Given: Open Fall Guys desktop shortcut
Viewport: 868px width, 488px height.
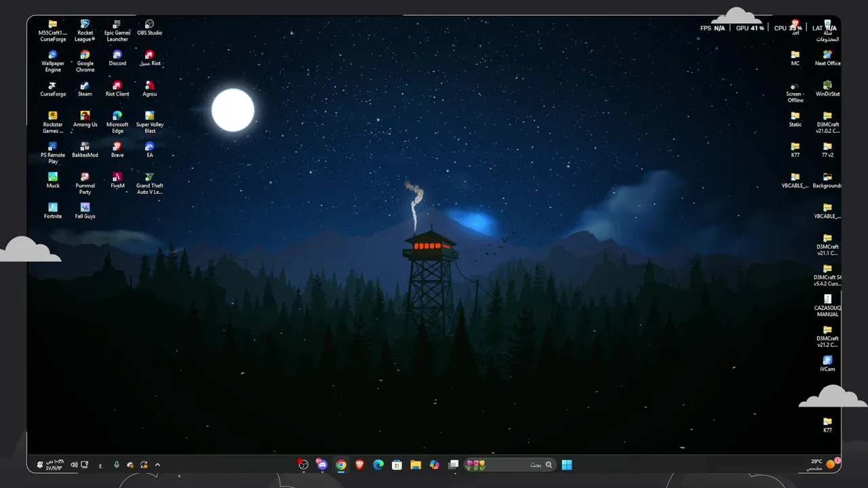Looking at the screenshot, I should point(85,211).
